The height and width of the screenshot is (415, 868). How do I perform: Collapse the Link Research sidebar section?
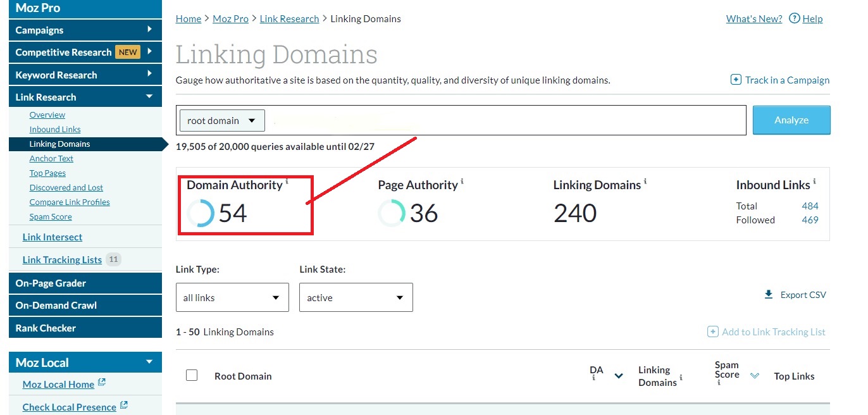(x=149, y=96)
